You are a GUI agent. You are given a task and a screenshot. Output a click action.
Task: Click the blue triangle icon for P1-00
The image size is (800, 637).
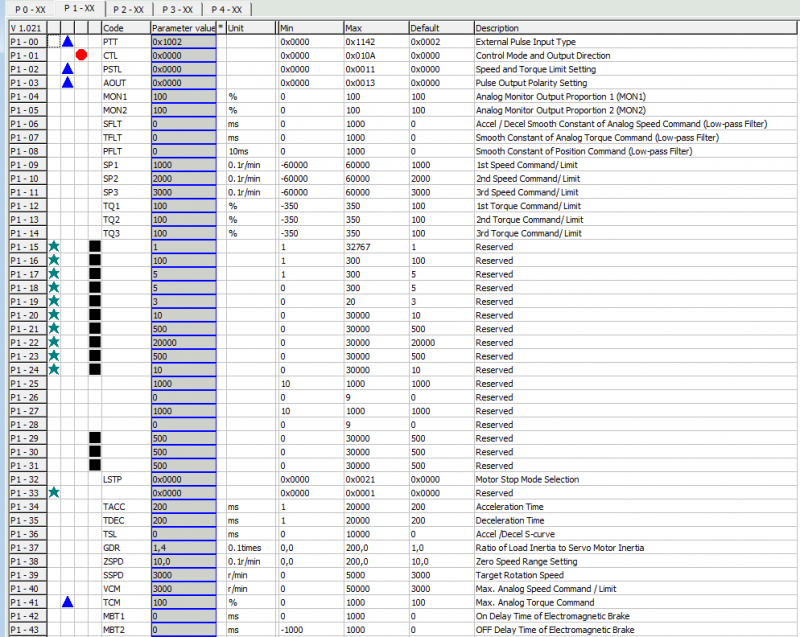click(x=67, y=42)
